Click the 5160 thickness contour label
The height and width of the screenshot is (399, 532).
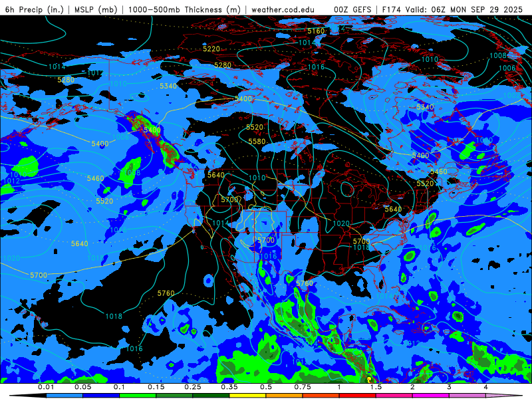pos(316,31)
